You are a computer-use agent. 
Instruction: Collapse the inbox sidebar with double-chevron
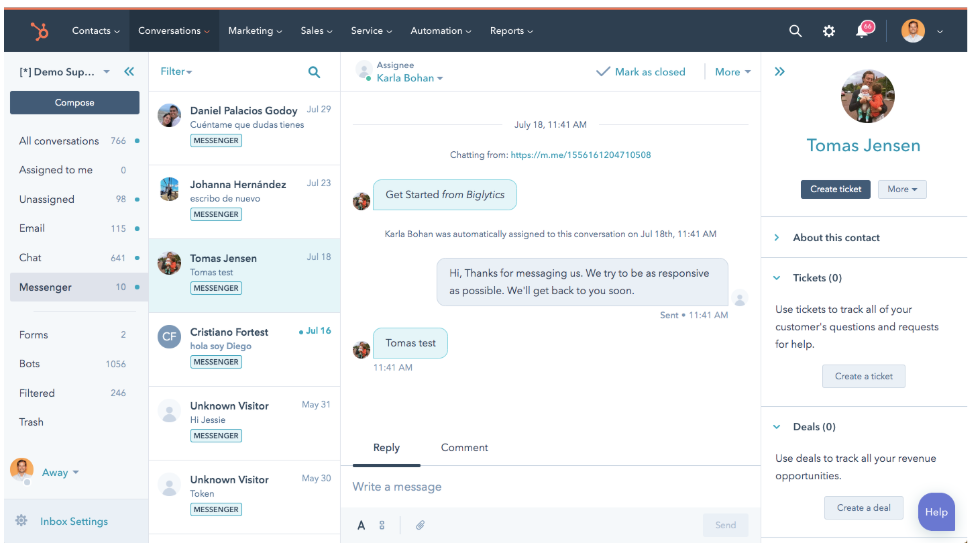(129, 72)
